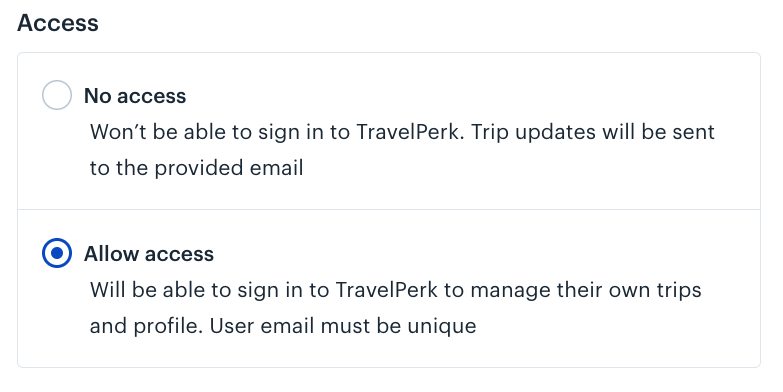The height and width of the screenshot is (392, 783).
Task: Click the bold "Allow access" label text
Action: [149, 253]
